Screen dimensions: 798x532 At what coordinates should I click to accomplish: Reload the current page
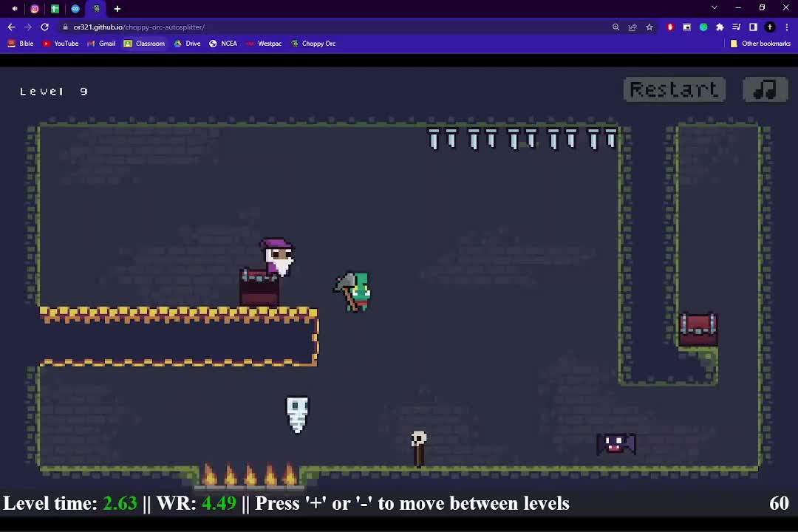44,27
